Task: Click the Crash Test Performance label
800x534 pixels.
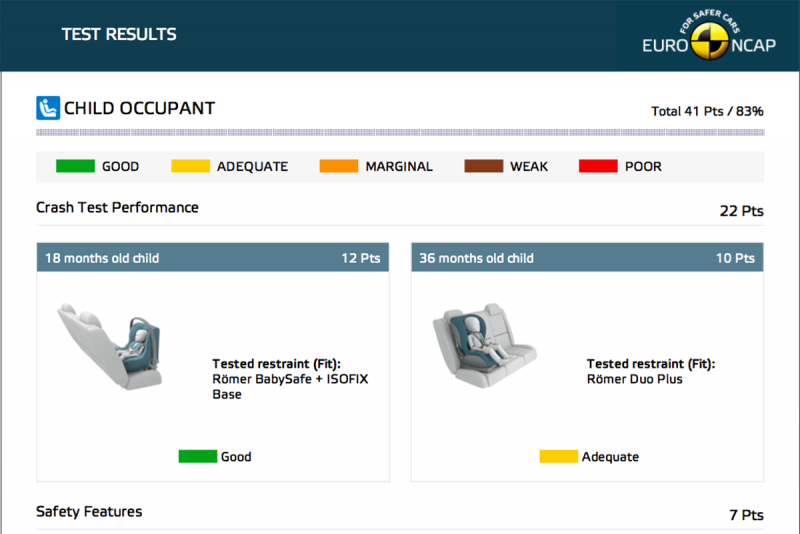Action: coord(117,208)
